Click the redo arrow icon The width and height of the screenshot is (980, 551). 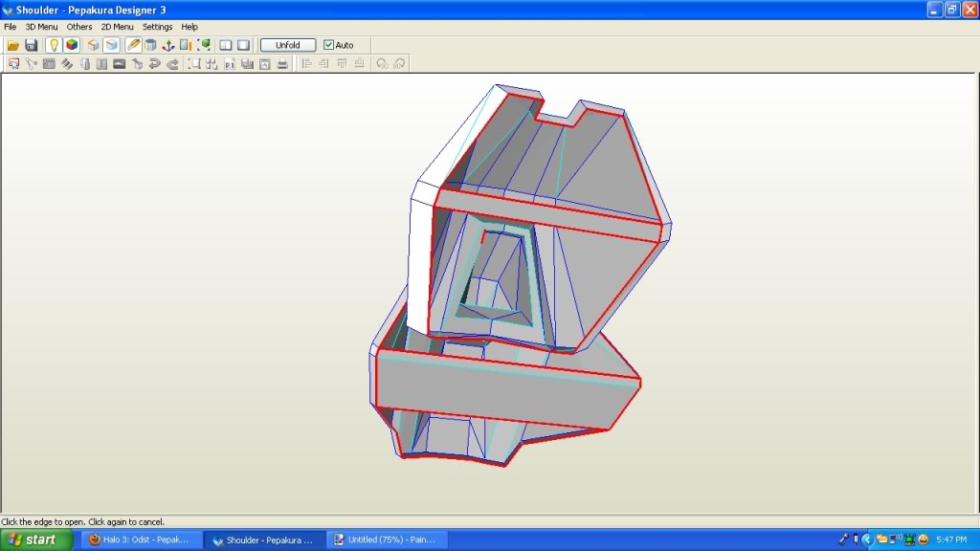coord(172,64)
